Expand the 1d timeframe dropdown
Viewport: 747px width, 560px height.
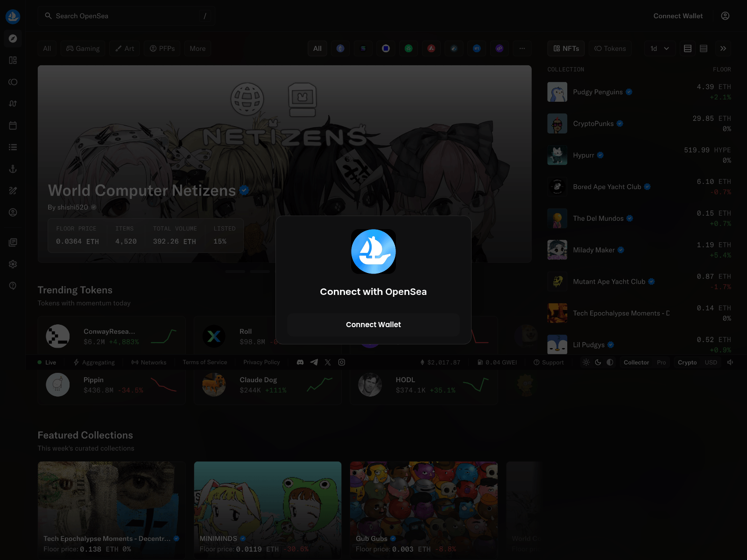660,49
